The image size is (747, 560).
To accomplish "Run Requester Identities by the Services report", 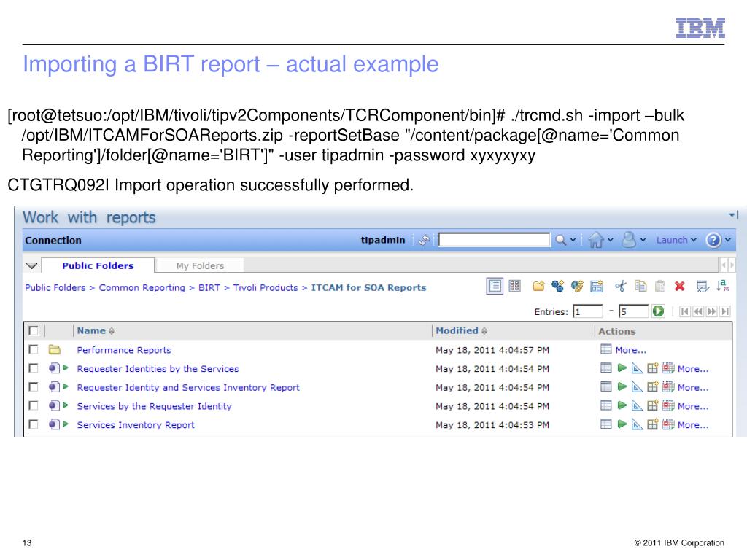I will pos(622,368).
